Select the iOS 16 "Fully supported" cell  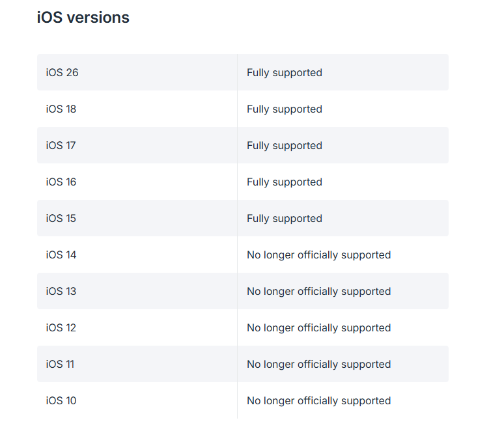click(285, 182)
